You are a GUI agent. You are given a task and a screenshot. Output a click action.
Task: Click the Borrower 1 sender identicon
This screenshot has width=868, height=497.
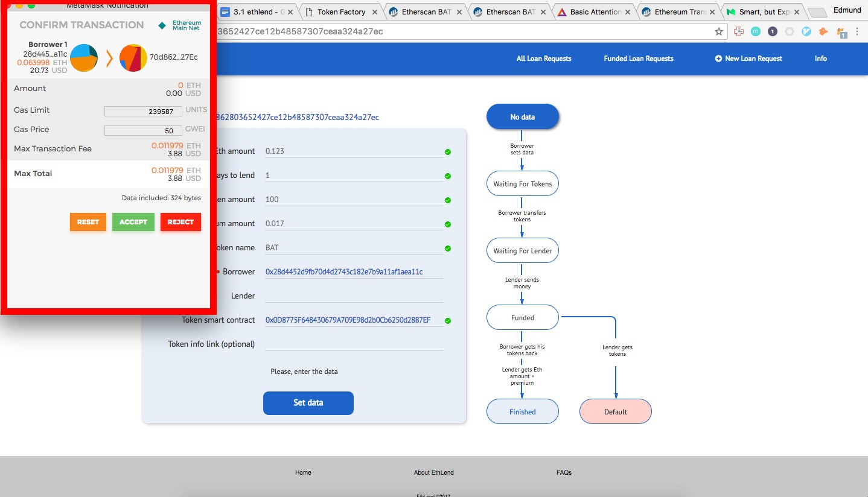tap(84, 58)
